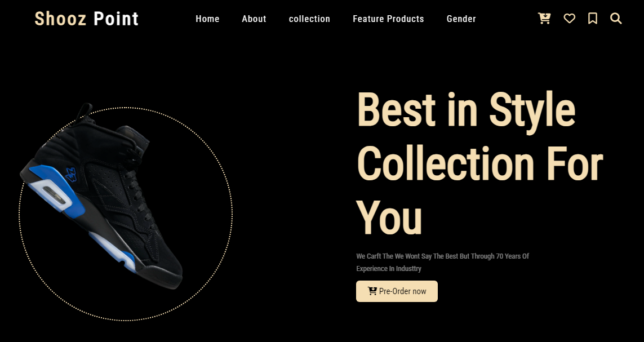The height and width of the screenshot is (342, 644).
Task: Open Feature Products in the navigation
Action: point(388,19)
